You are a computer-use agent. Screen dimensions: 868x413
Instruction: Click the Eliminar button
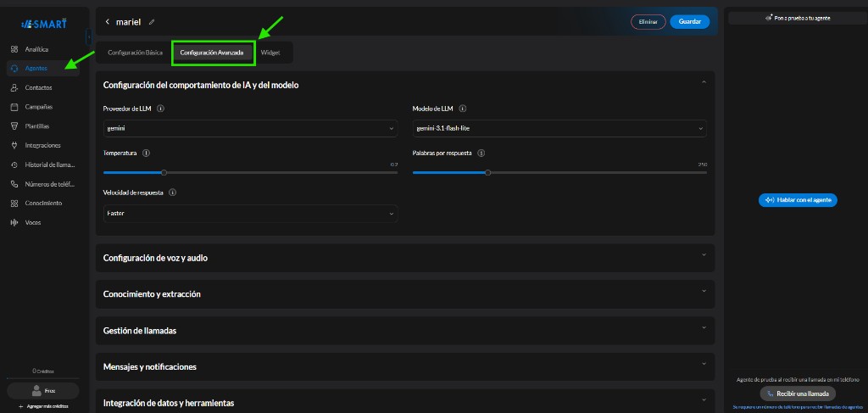click(x=648, y=21)
